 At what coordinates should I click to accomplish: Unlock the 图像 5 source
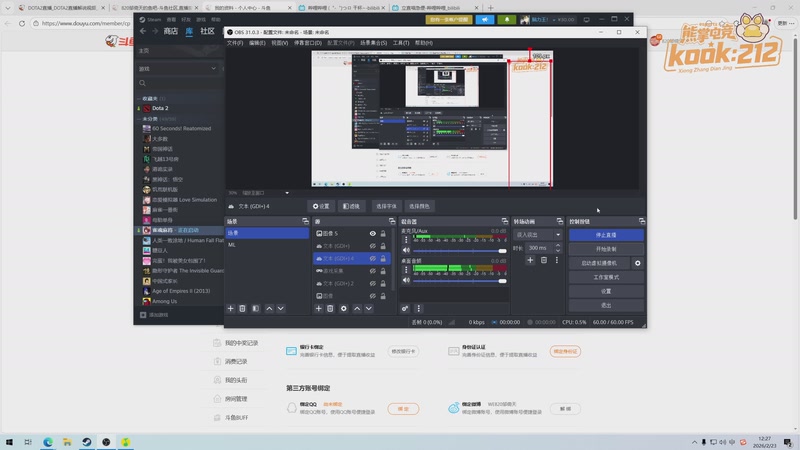(383, 234)
